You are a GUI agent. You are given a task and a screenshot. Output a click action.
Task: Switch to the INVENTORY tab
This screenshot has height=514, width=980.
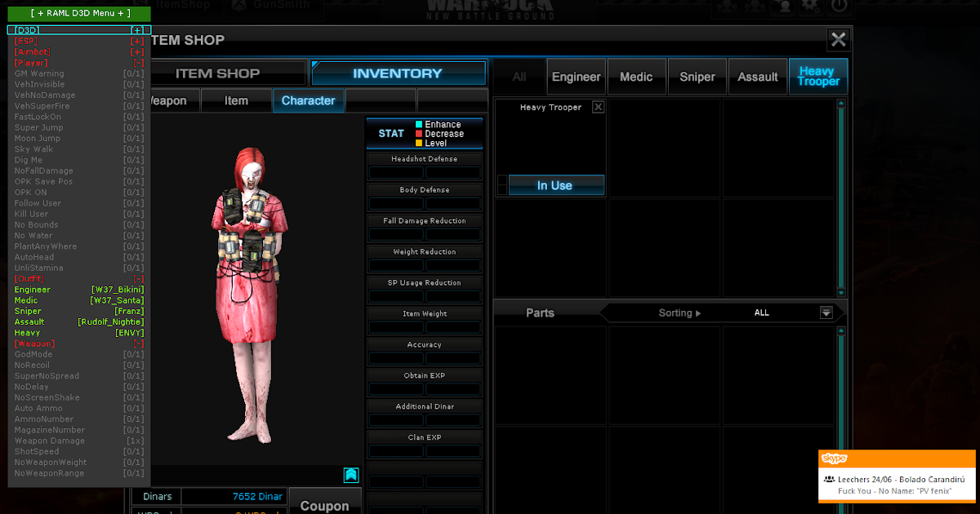(x=397, y=73)
